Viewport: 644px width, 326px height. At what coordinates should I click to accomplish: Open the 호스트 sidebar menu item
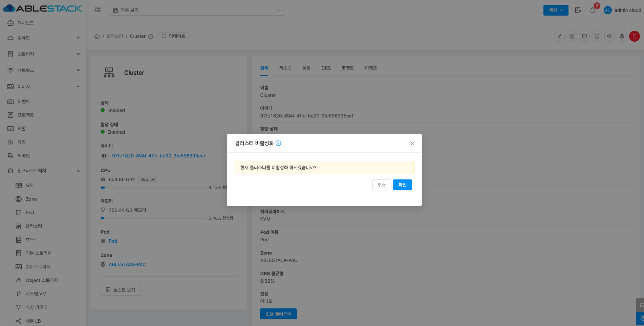coord(32,240)
